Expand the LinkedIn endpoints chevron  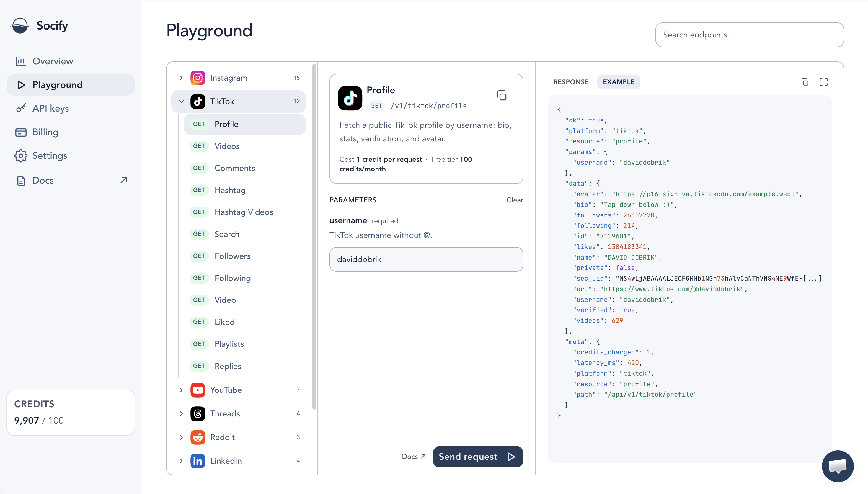[181, 461]
